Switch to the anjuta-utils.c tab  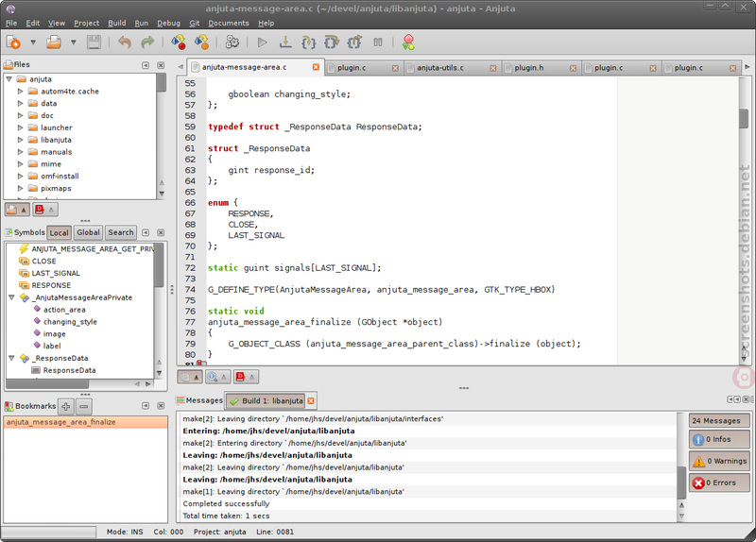(440, 68)
